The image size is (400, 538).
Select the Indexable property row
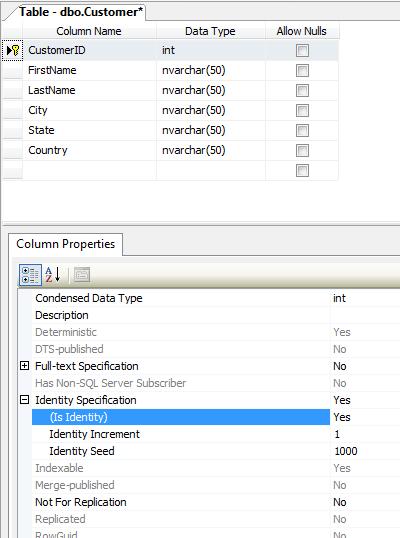point(181,468)
